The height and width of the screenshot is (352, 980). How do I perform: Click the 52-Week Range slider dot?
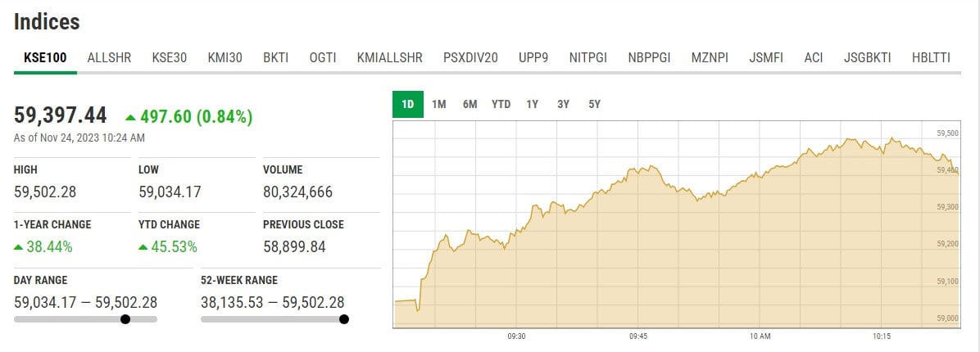coord(344,319)
